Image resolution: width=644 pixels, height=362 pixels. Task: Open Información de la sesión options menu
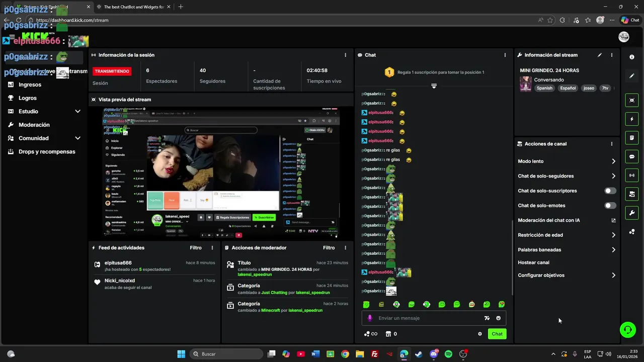[345, 55]
